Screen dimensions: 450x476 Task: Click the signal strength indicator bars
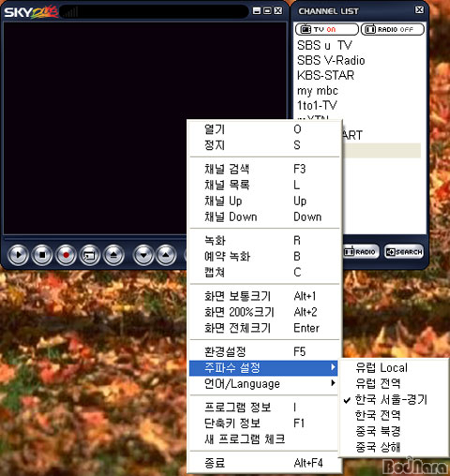point(70,12)
